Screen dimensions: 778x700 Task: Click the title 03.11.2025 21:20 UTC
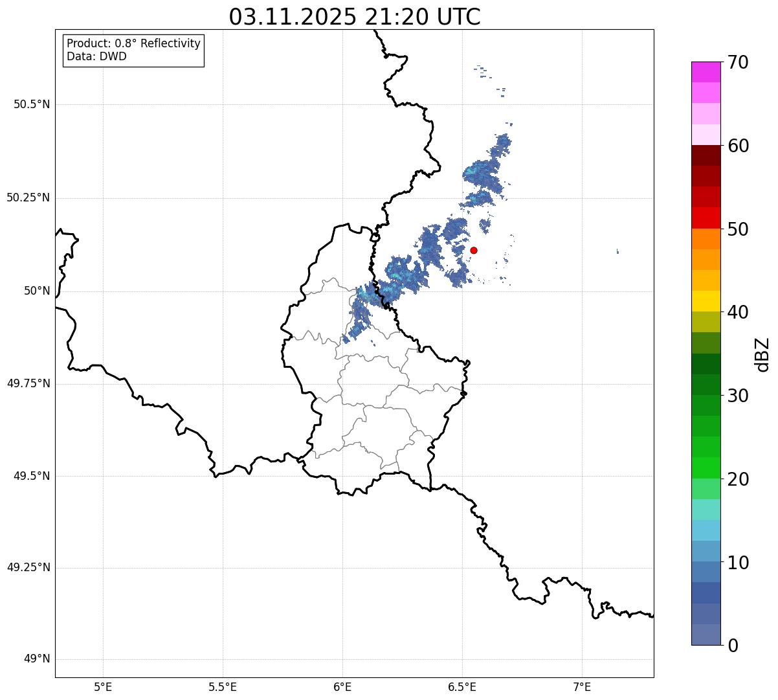coord(355,17)
